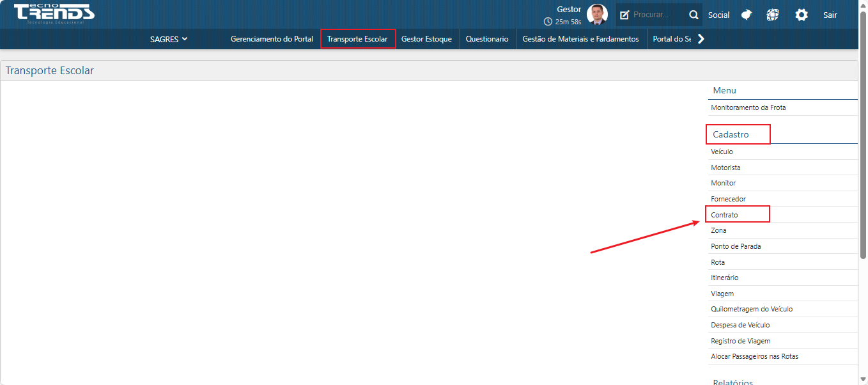Click the scrollbar up arrow
This screenshot has height=385, width=868.
(x=863, y=4)
